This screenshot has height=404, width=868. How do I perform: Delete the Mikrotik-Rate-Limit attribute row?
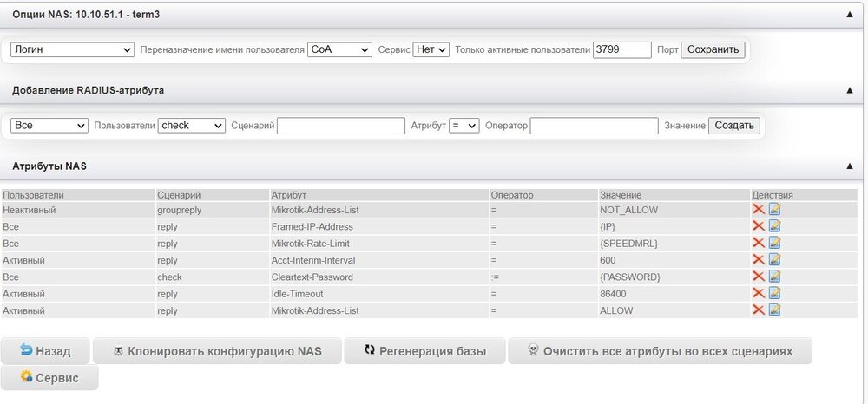(x=758, y=243)
